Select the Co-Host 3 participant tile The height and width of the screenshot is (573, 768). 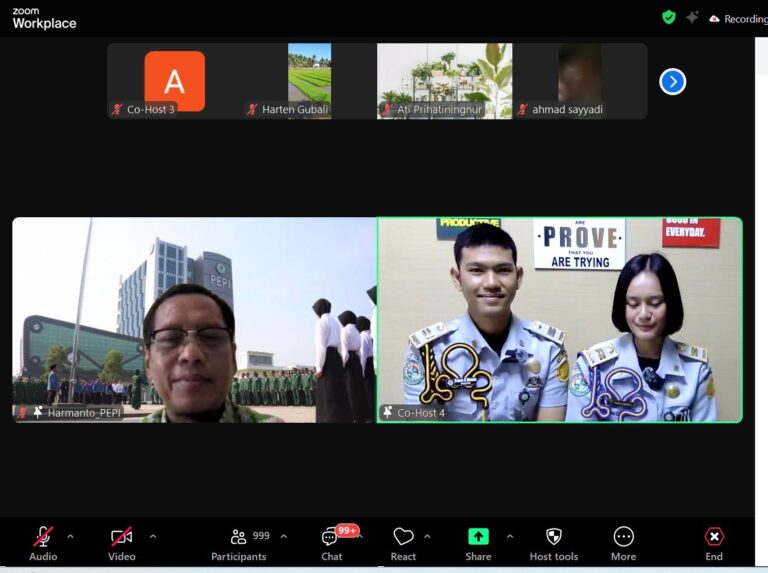click(x=174, y=80)
